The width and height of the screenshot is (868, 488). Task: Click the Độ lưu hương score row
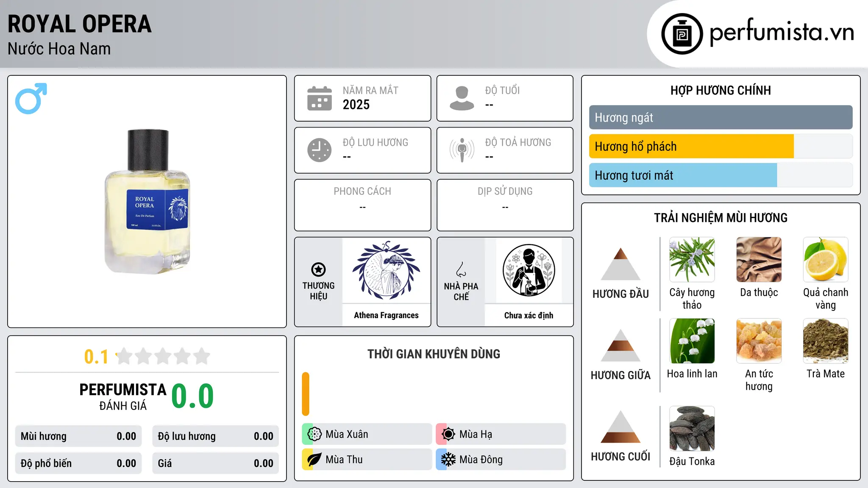[216, 436]
